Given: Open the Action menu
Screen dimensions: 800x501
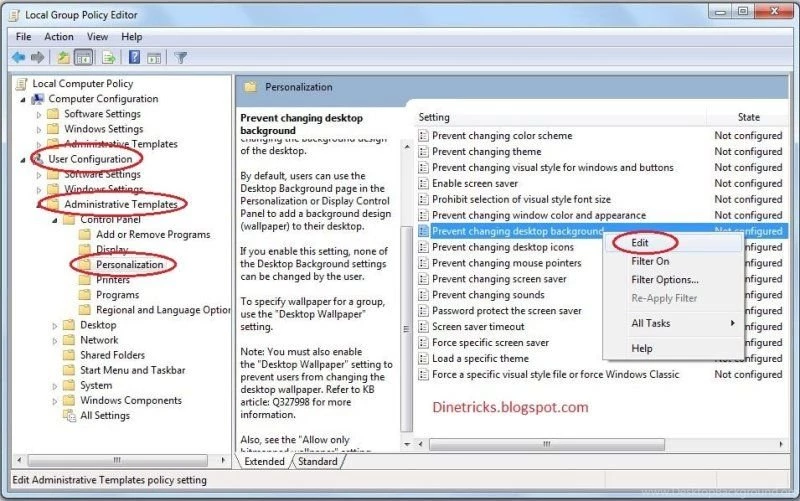Looking at the screenshot, I should 59,37.
